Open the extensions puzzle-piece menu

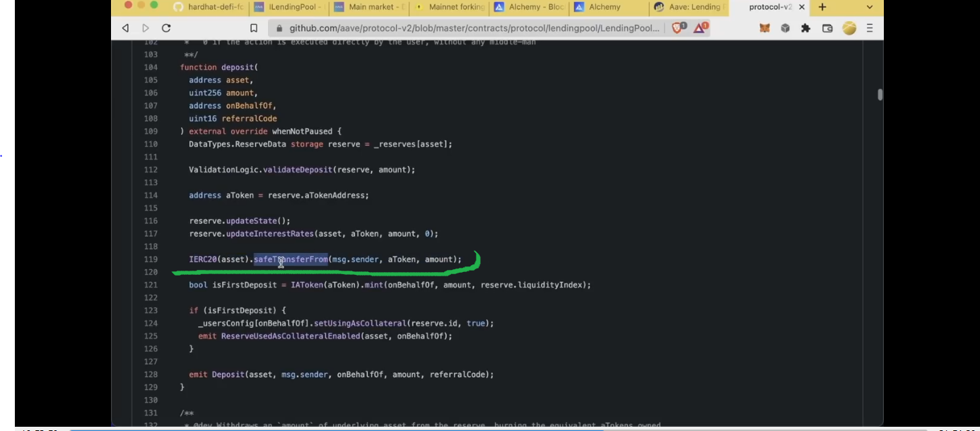tap(805, 28)
